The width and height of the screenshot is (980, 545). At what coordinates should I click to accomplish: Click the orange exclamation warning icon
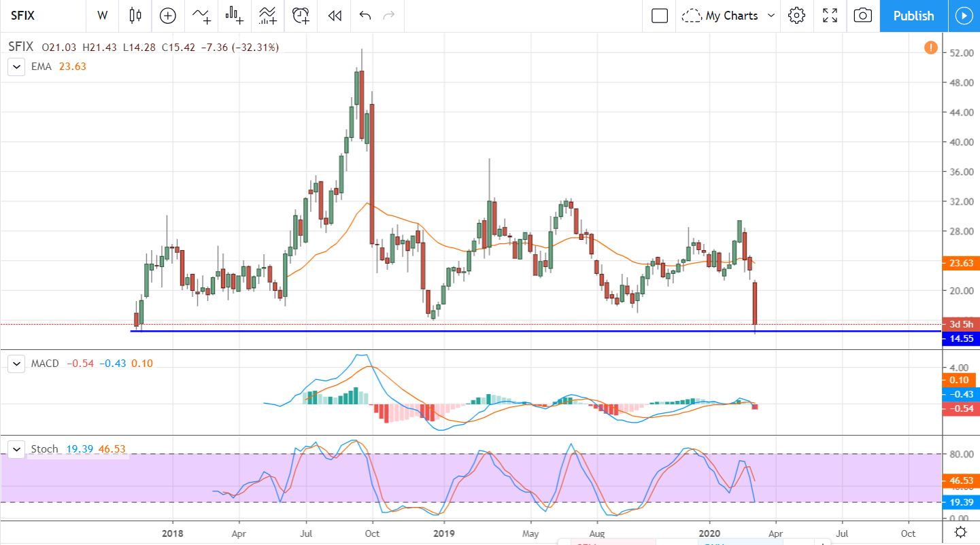pyautogui.click(x=930, y=48)
